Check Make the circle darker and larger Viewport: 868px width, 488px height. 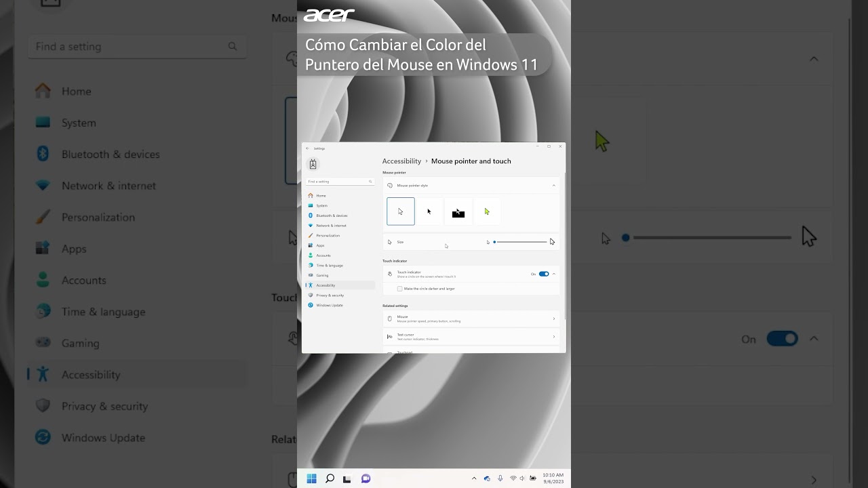[400, 289]
